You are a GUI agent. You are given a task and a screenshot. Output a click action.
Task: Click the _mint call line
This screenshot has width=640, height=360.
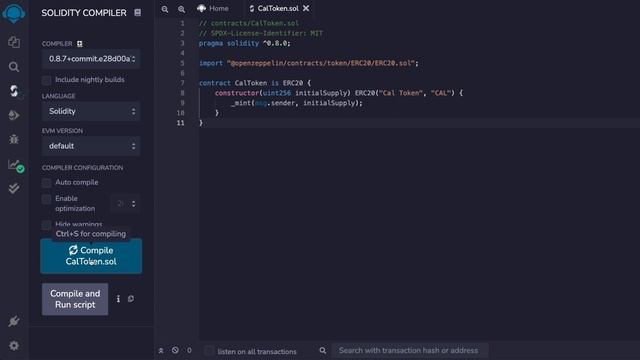297,103
